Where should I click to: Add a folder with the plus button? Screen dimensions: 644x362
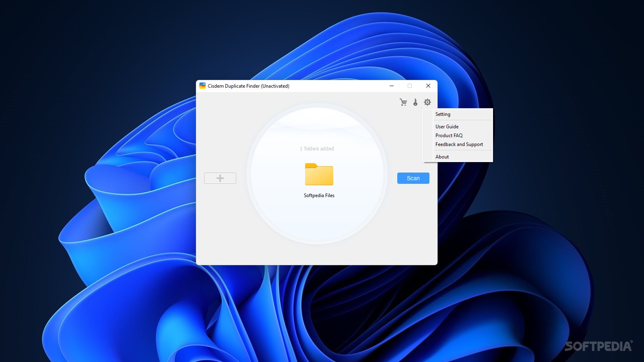pos(220,178)
